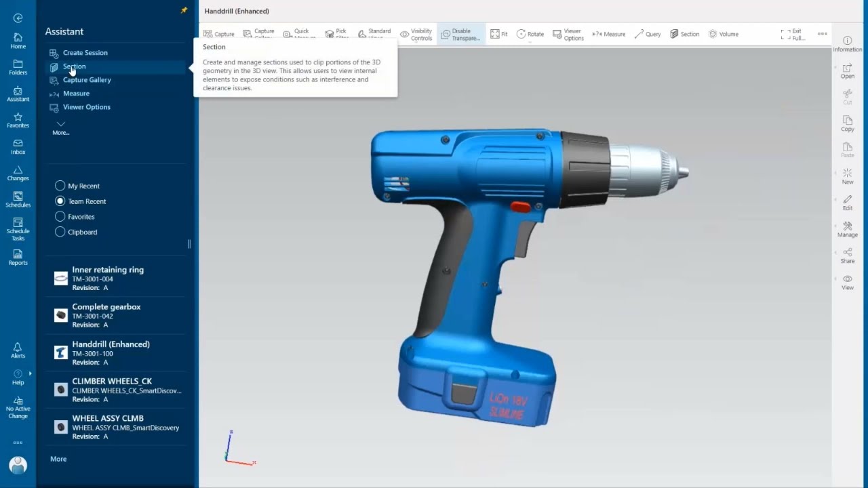Open Changes in the left sidebar

[x=18, y=173]
